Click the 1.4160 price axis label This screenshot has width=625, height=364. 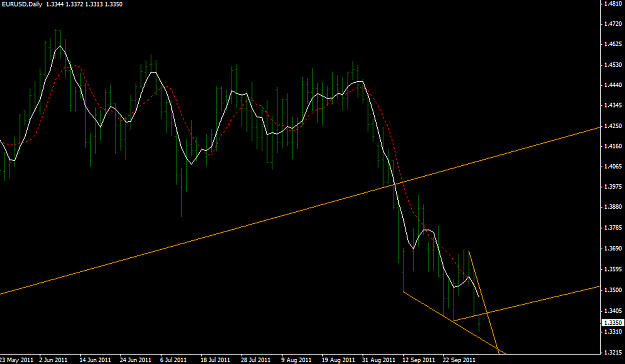[614, 146]
